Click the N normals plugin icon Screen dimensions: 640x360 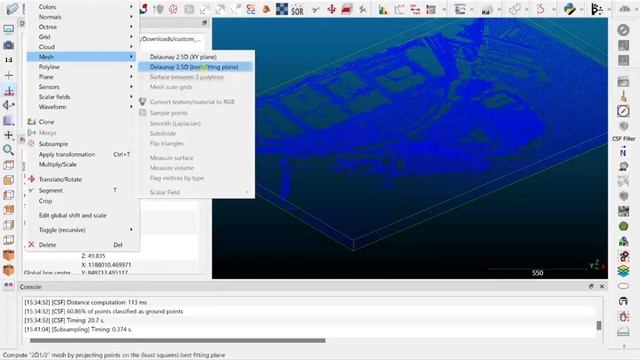623,152
